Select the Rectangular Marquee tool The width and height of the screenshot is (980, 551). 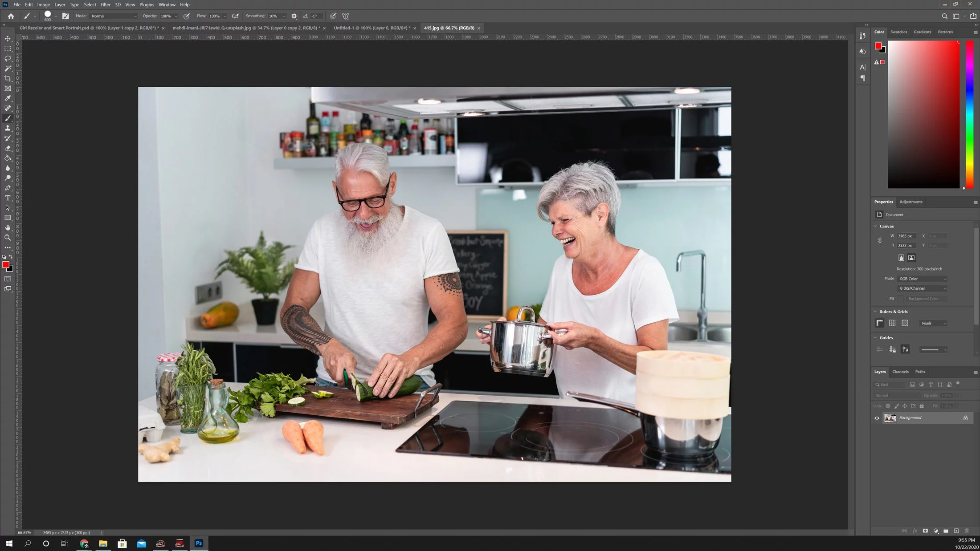(x=8, y=49)
